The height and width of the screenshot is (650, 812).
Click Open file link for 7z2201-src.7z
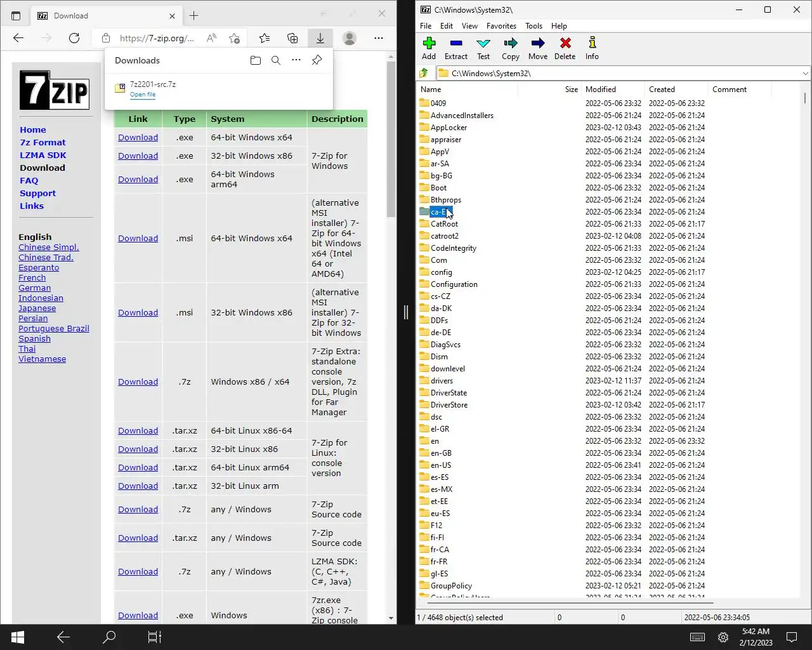[x=143, y=95]
